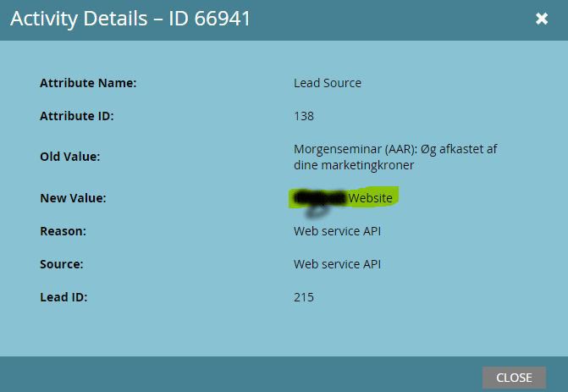568x392 pixels.
Task: Click the attribute ID value 138
Action: coord(304,116)
